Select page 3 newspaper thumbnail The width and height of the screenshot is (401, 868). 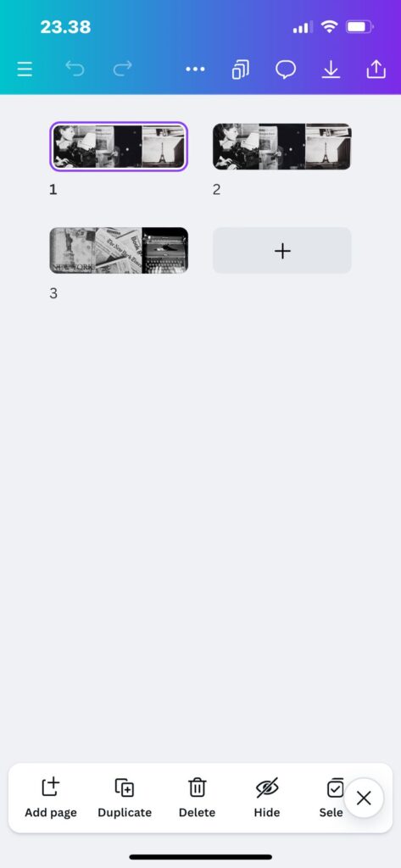(x=119, y=250)
